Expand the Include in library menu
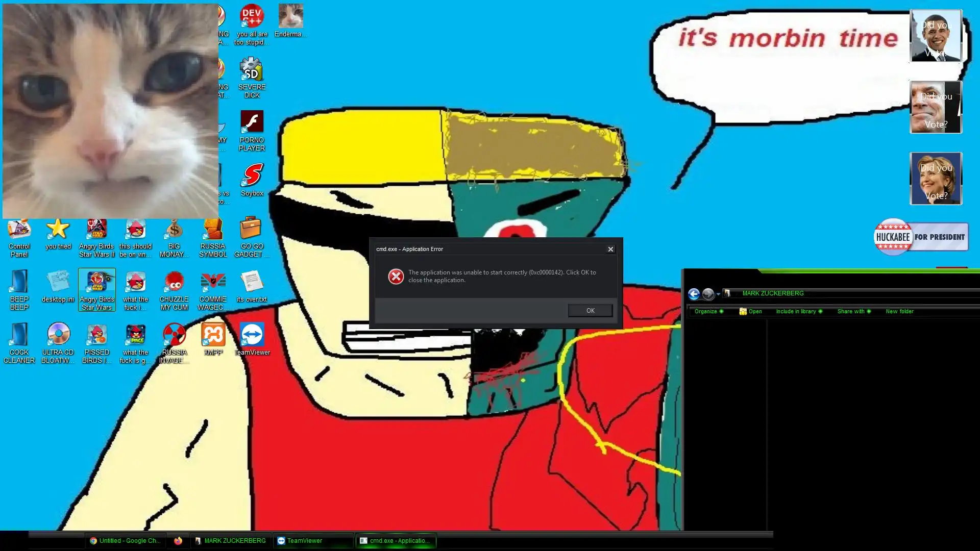 click(x=799, y=311)
